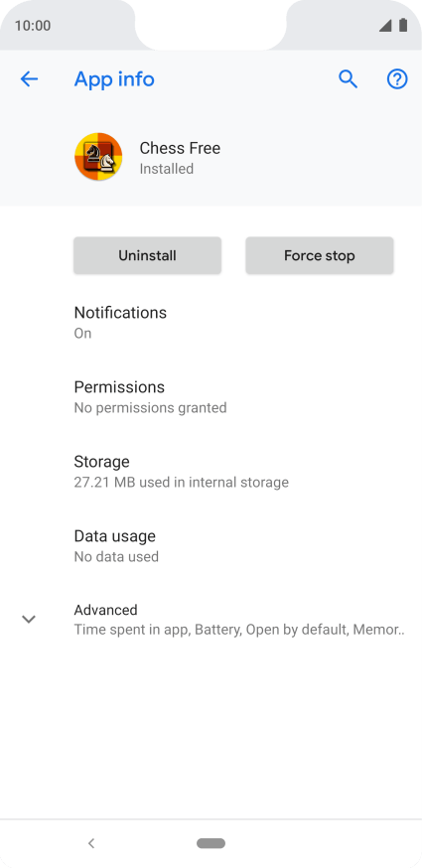Screen dimensions: 422x868
Task: Tap the cellular signal icon in status bar
Action: tap(385, 26)
